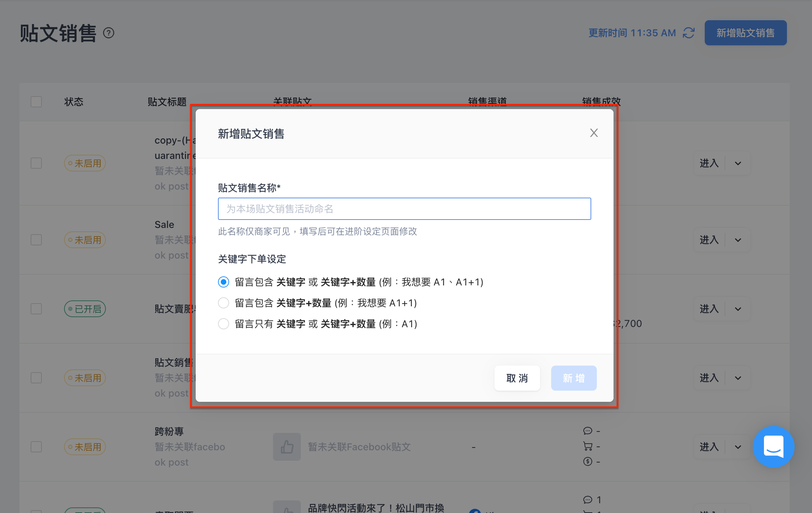This screenshot has width=812, height=513.
Task: Open the help icon next to 贴文销售 title
Action: pyautogui.click(x=109, y=33)
